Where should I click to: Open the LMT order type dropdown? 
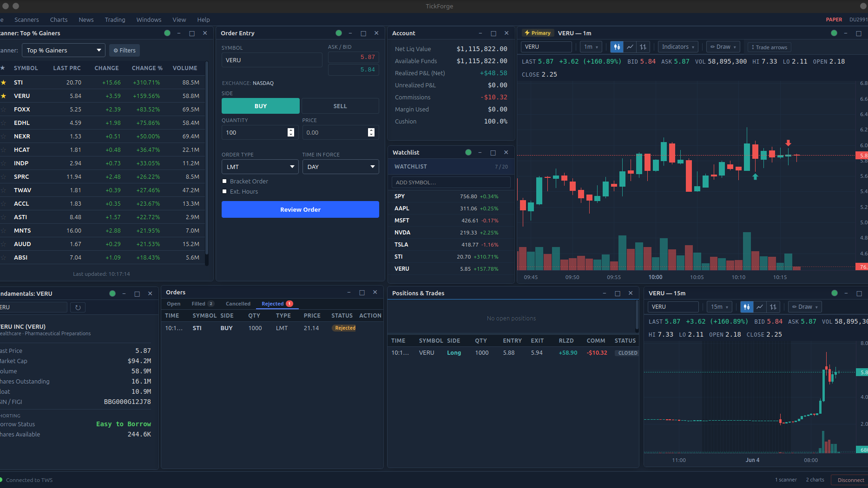pyautogui.click(x=260, y=167)
